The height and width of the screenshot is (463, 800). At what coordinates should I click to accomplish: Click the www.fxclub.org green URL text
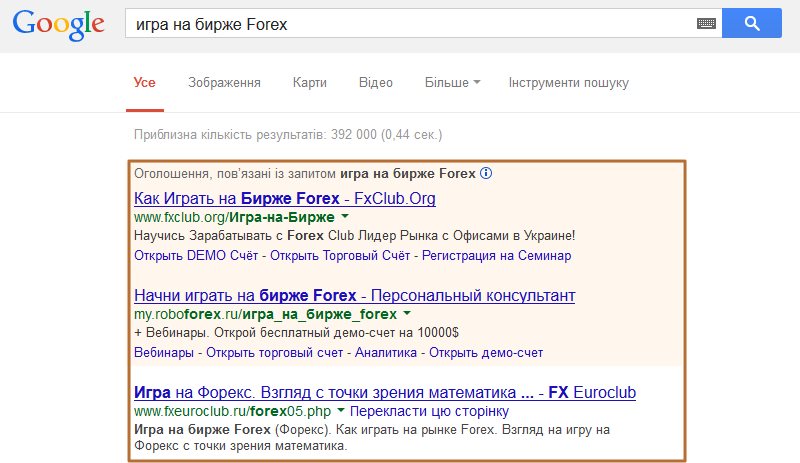234,217
